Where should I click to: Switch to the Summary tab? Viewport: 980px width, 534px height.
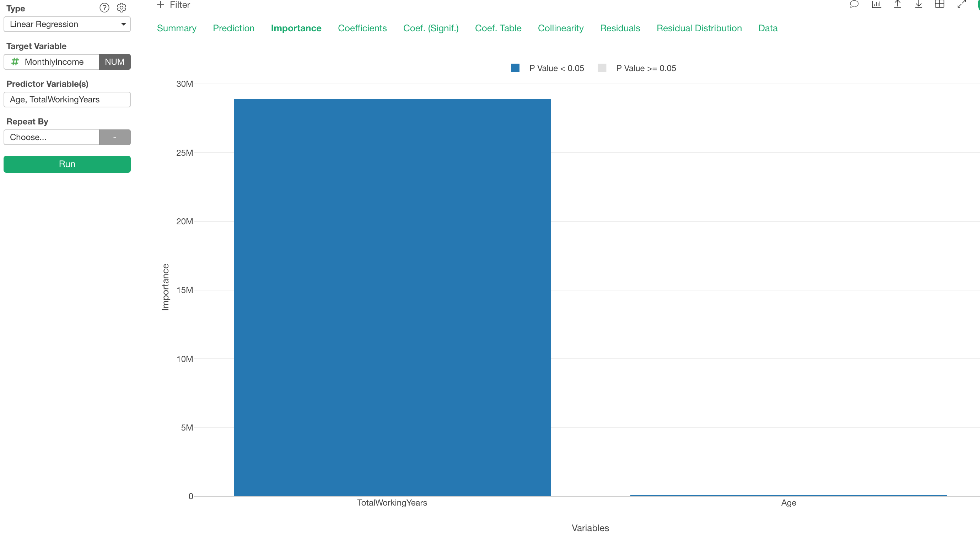177,28
